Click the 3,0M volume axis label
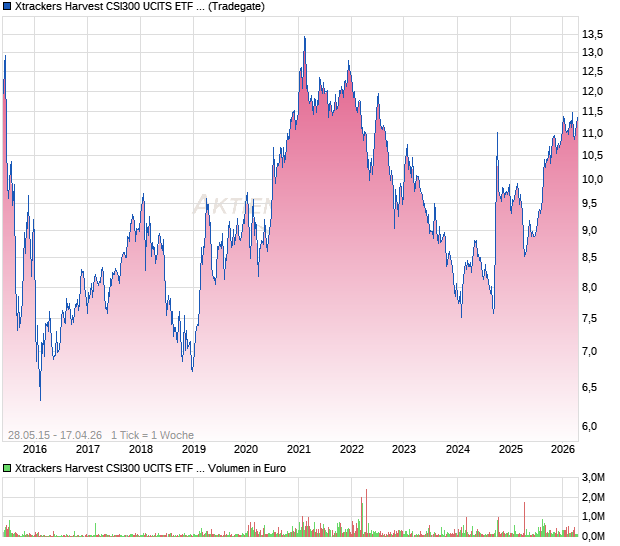The height and width of the screenshot is (546, 620). [x=593, y=478]
